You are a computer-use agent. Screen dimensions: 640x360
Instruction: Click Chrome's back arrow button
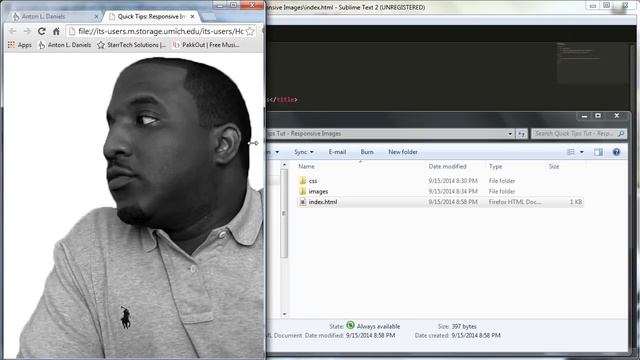tap(12, 31)
